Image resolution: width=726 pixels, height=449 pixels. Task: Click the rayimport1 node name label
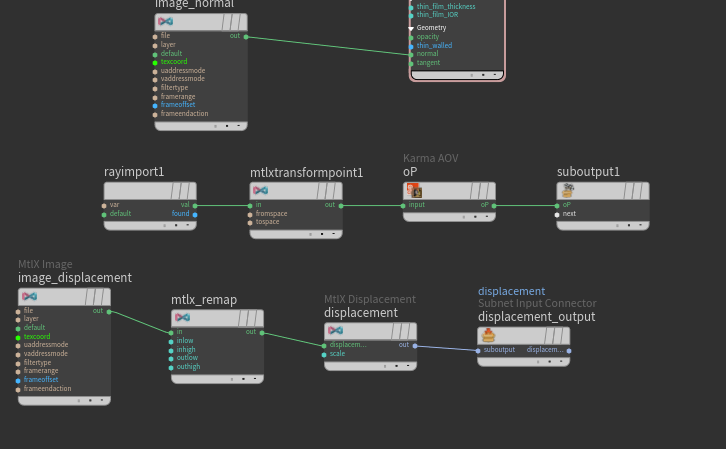(134, 172)
